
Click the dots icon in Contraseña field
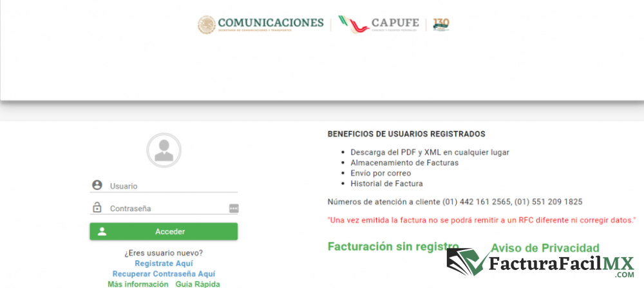(x=233, y=208)
